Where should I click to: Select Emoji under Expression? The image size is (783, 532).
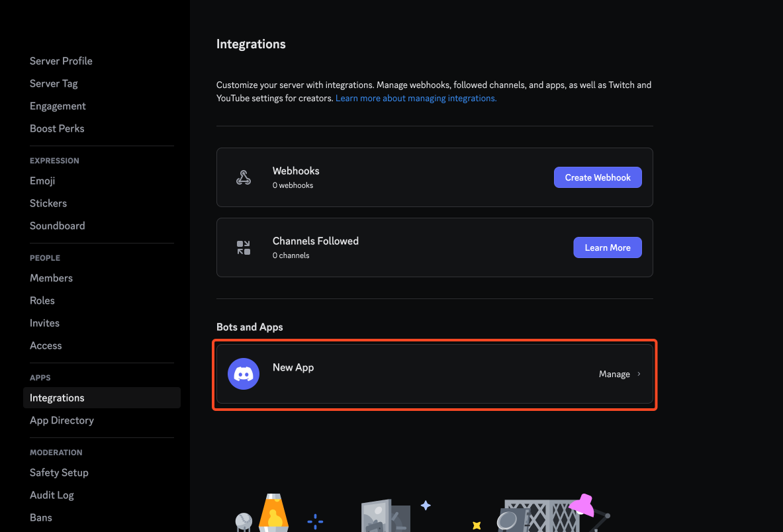pos(42,181)
